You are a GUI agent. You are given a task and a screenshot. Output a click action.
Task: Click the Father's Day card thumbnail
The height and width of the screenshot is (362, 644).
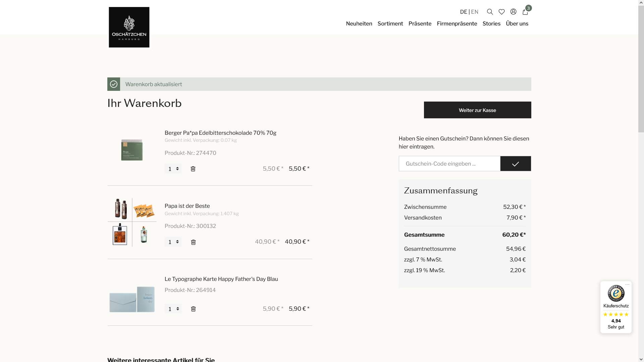[x=132, y=299]
